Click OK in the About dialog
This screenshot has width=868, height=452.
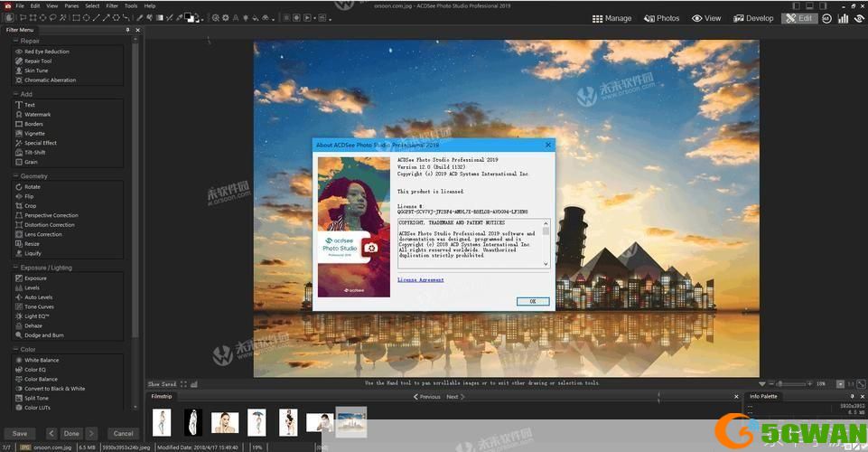pyautogui.click(x=533, y=301)
